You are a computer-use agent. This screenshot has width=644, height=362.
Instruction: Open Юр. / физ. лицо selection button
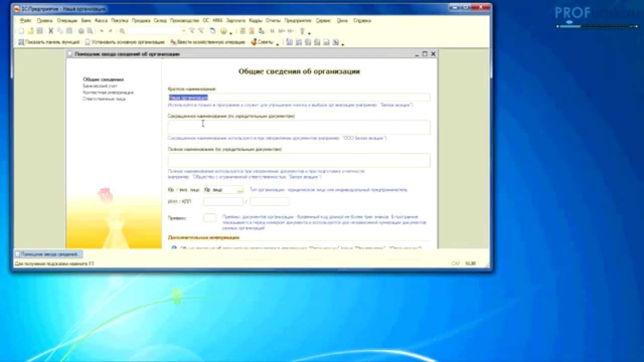pyautogui.click(x=240, y=190)
